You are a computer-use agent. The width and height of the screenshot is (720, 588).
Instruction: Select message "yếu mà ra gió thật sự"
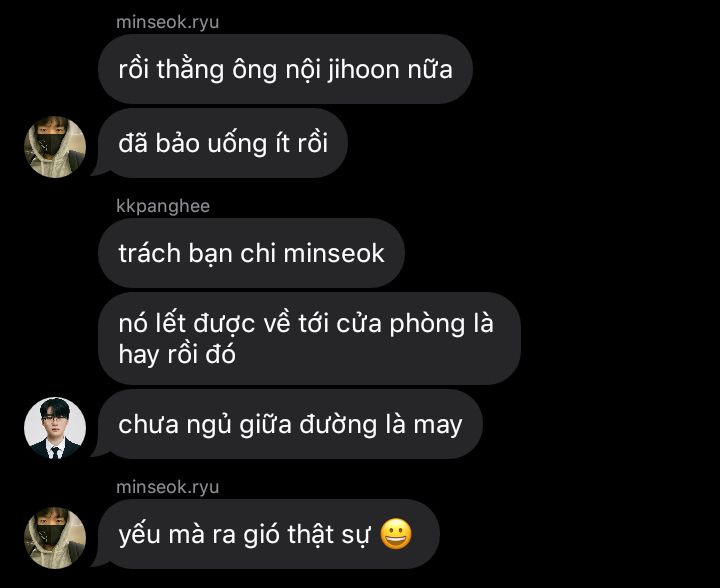(x=269, y=534)
